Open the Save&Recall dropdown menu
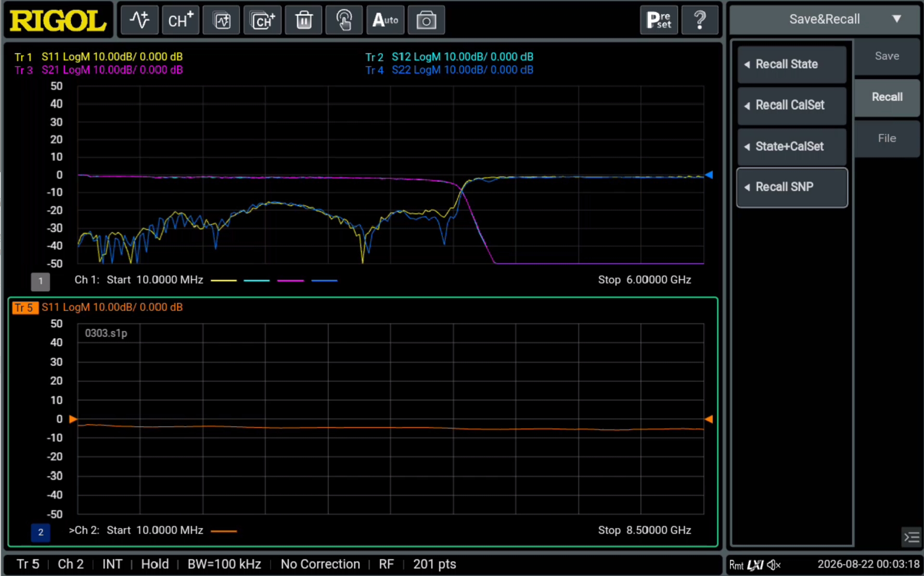This screenshot has width=924, height=576. click(x=824, y=19)
